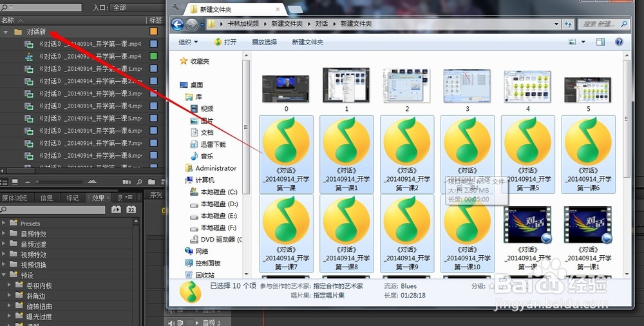Select 视频 library in sidebar
This screenshot has width=644, height=326.
(x=202, y=108)
